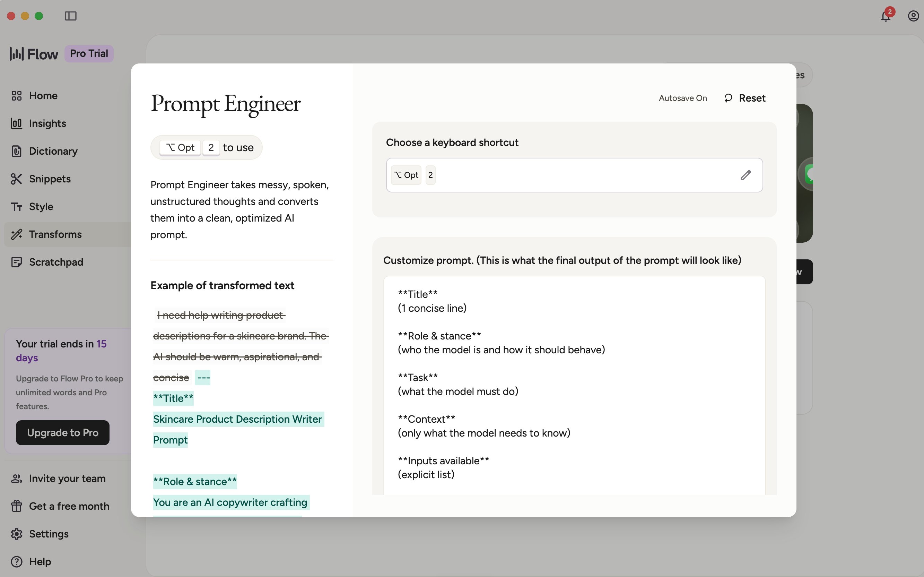Click Example of transformed text heading
This screenshot has height=577, width=924.
click(x=222, y=285)
